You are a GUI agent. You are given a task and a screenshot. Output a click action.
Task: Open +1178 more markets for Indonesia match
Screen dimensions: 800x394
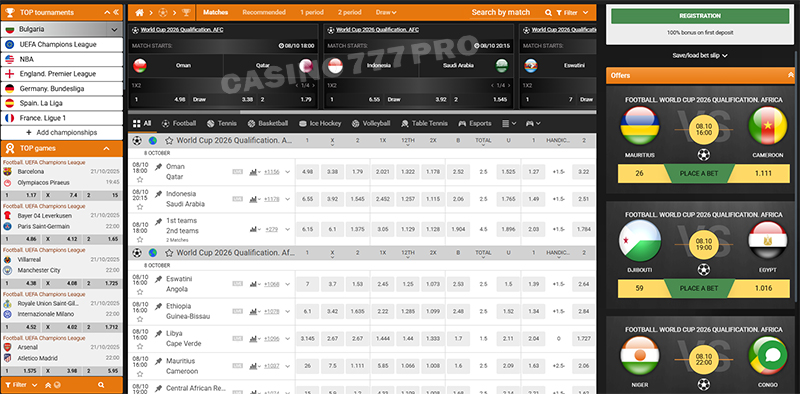271,199
